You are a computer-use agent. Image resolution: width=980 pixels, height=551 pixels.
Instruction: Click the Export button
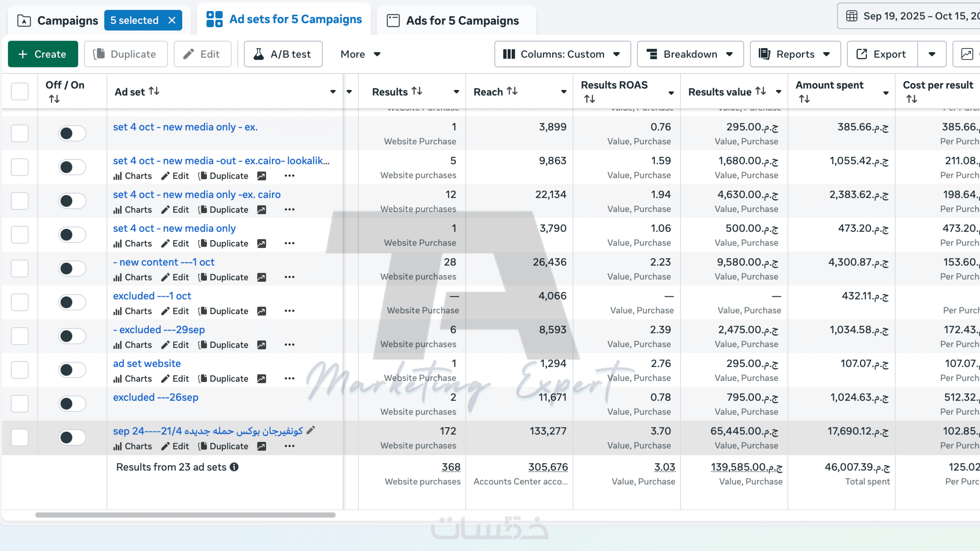[x=882, y=54]
